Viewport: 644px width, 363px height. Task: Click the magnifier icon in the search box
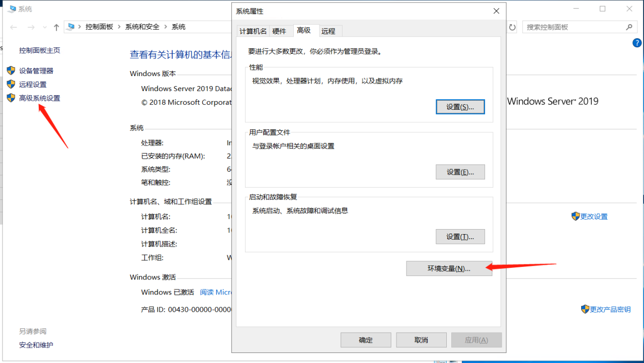[x=628, y=27]
